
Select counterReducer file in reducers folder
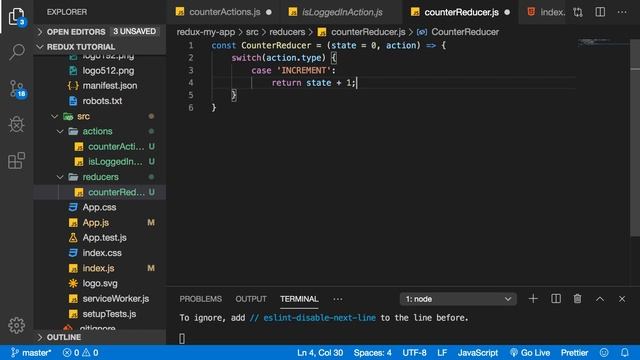pos(100,192)
